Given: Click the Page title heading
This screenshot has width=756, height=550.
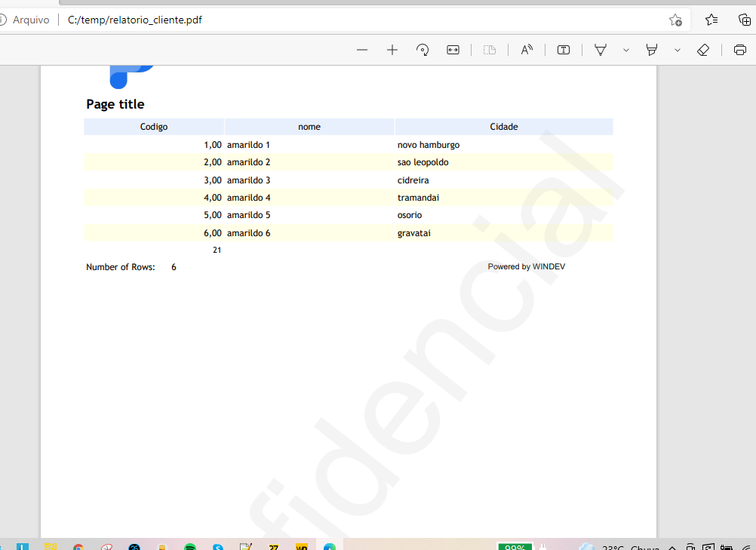Looking at the screenshot, I should 115,104.
